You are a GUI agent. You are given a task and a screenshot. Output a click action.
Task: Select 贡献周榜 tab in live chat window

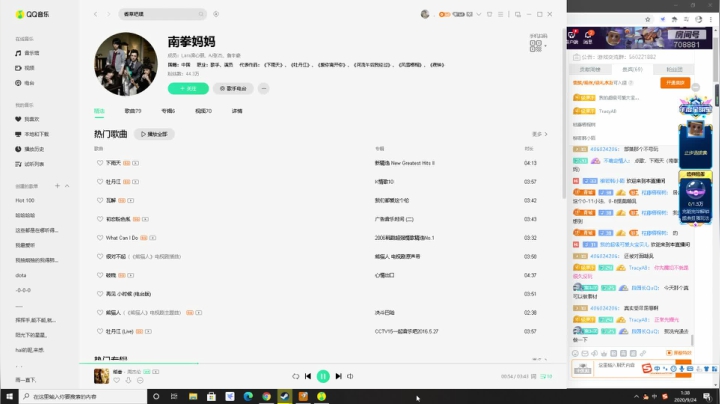pyautogui.click(x=590, y=69)
